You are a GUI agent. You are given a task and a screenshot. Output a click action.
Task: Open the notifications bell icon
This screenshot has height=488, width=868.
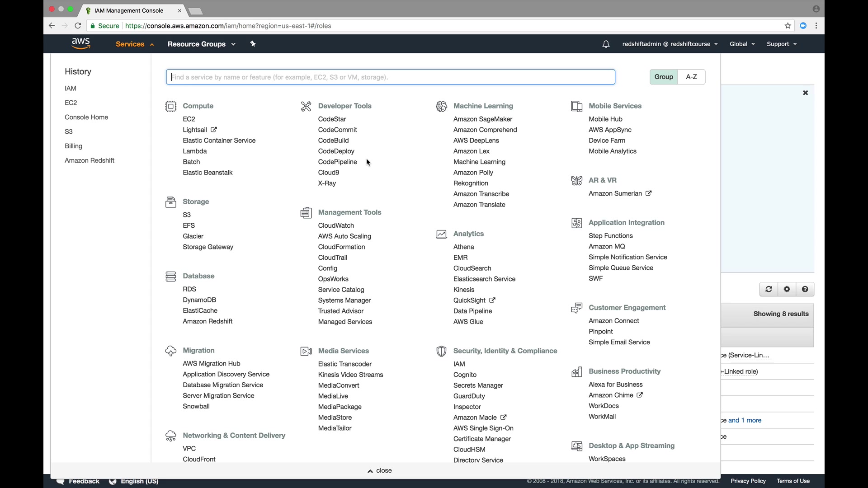click(606, 44)
